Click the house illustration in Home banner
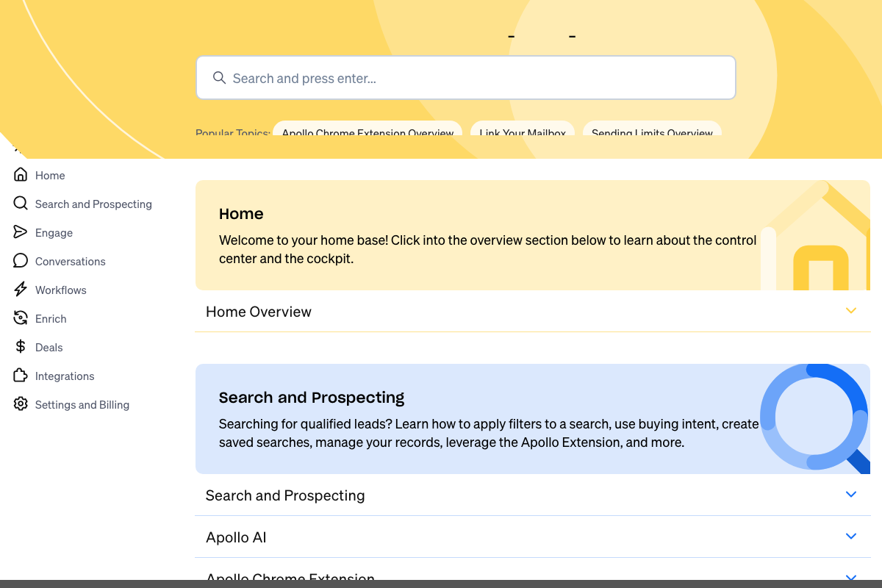The width and height of the screenshot is (882, 588). (815, 235)
